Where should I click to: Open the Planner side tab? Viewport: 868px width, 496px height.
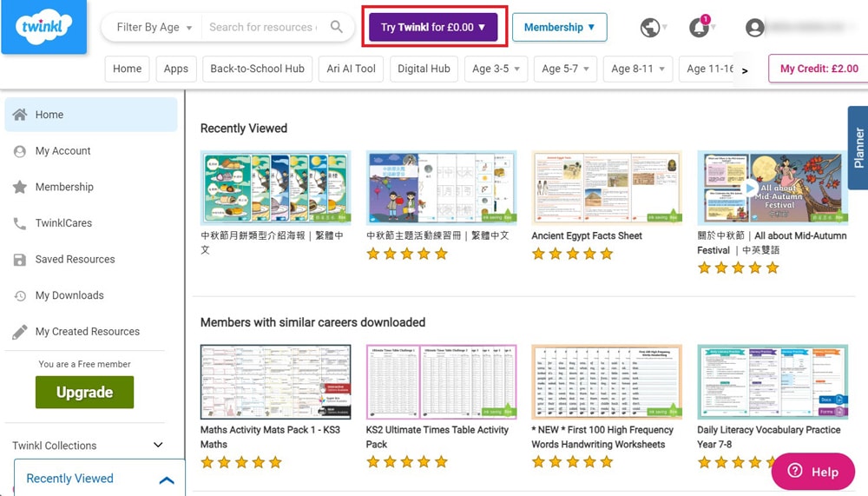858,148
